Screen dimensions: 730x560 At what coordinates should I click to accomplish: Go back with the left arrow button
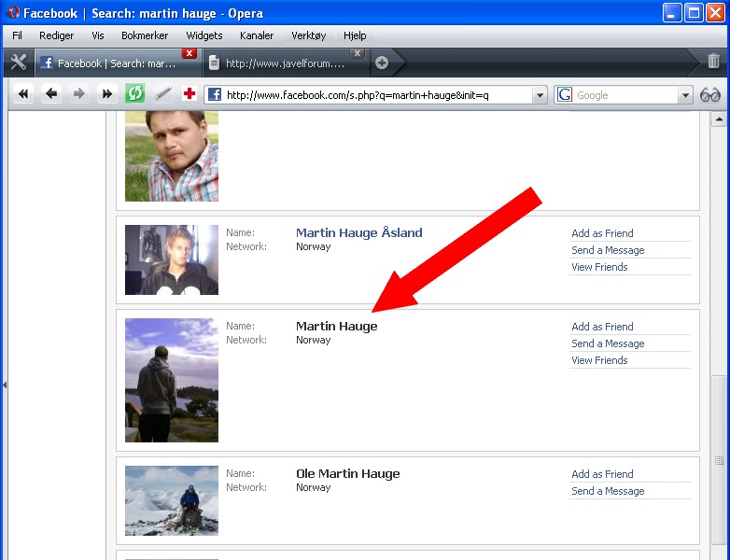click(51, 94)
